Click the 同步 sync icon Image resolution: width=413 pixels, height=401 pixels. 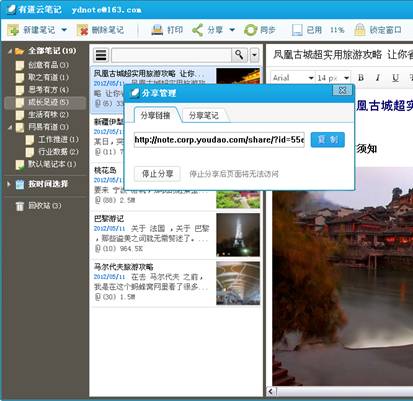point(251,30)
